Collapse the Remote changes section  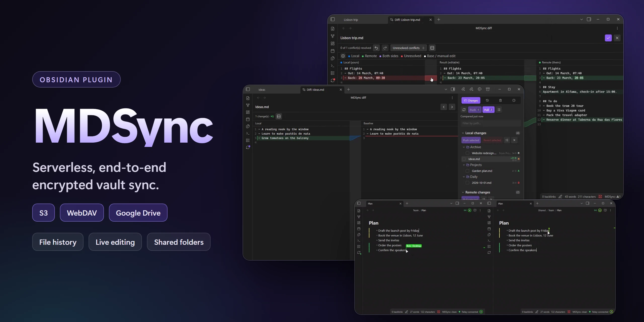(x=463, y=192)
